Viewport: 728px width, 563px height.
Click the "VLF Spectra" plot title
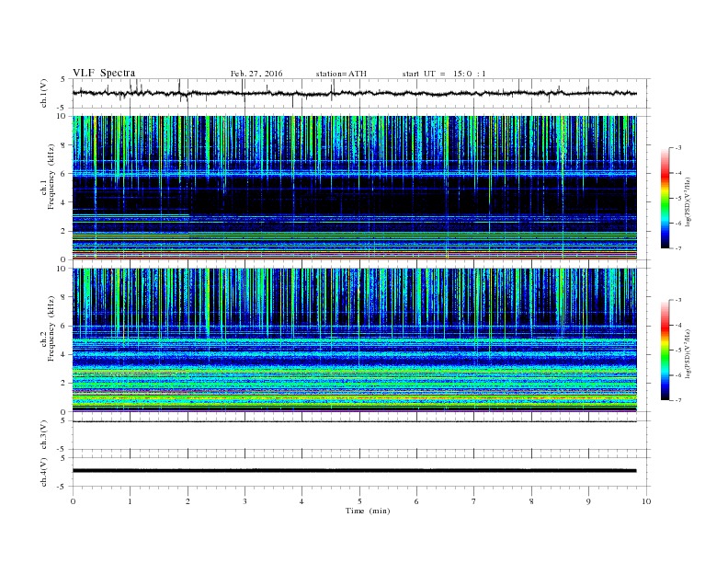point(104,73)
